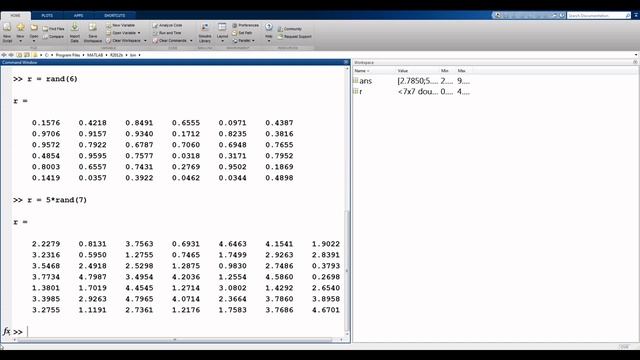This screenshot has width=640, height=360.
Task: Expand the New dropdown arrow
Action: tap(20, 41)
